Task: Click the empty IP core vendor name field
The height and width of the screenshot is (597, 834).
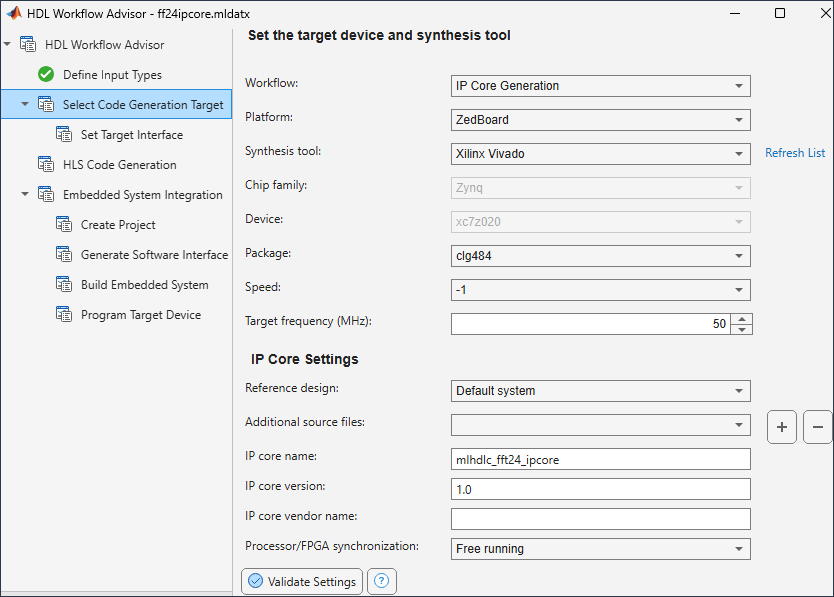Action: pos(601,519)
